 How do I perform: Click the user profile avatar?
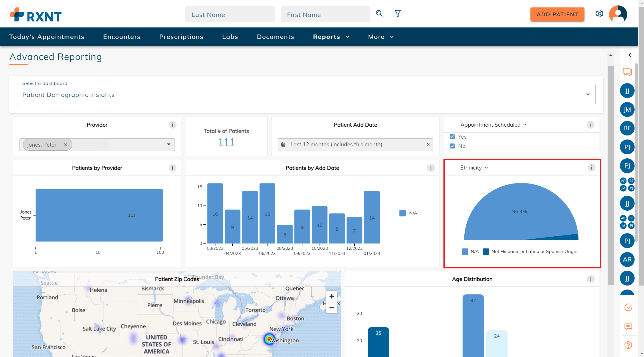(x=618, y=14)
